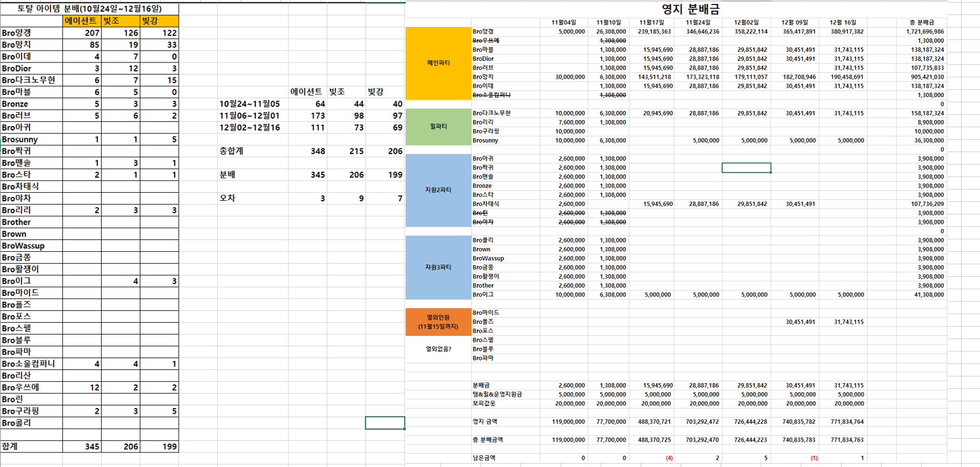Screen dimensions: 980x467
Task: Click the 12월02~12월16 period label cell
Action: point(249,127)
